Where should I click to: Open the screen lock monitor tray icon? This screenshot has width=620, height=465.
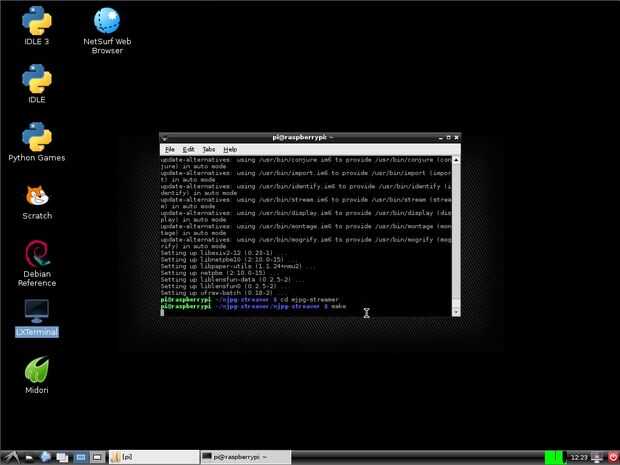coord(597,457)
